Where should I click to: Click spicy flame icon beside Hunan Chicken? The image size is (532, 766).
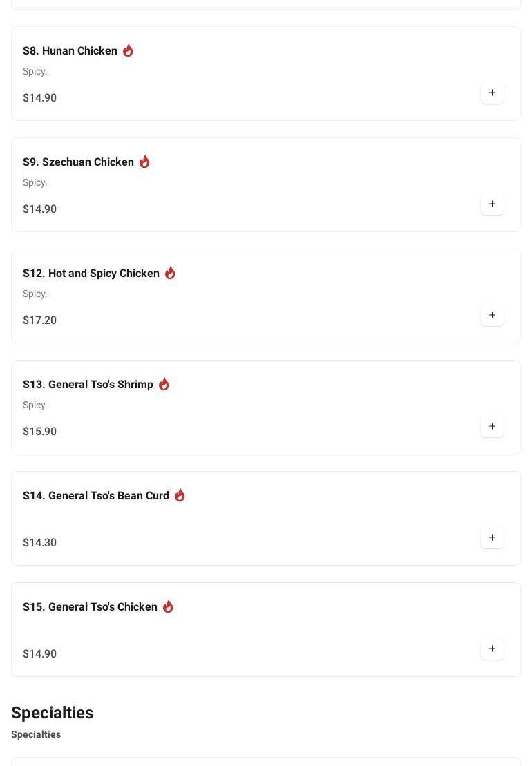pyautogui.click(x=128, y=50)
